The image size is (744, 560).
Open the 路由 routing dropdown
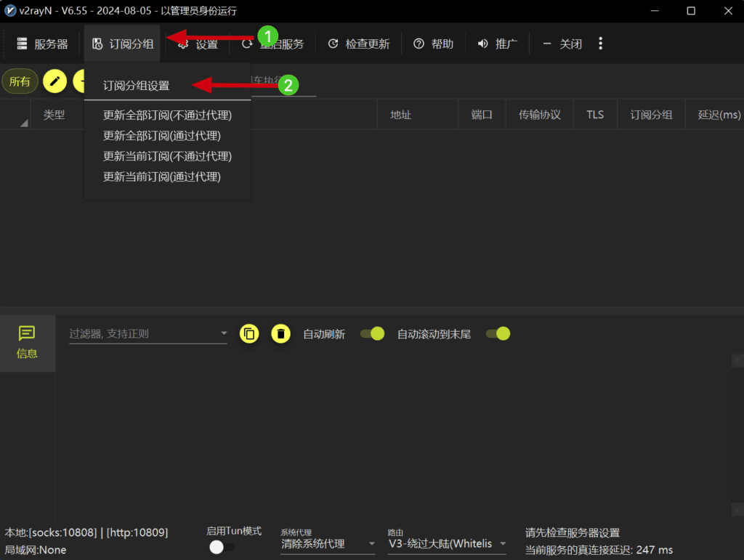447,544
